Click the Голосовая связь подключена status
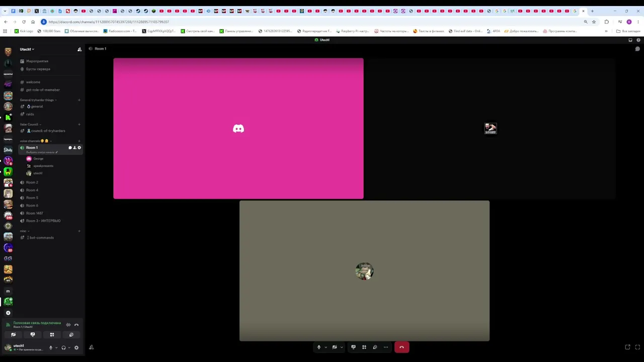 37,323
